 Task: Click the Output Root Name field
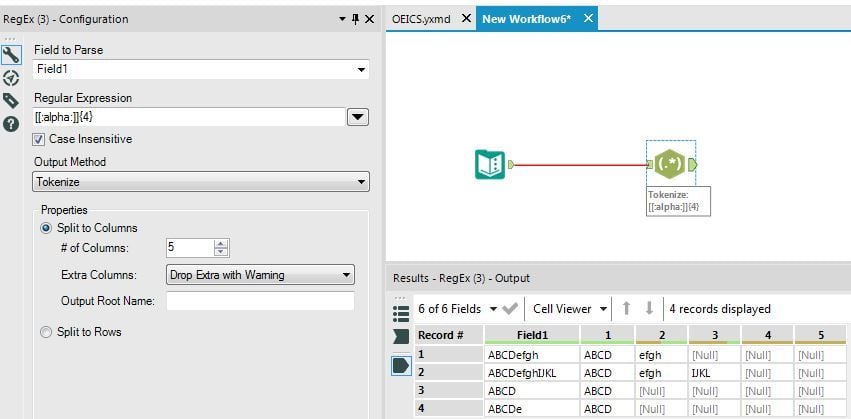tap(260, 301)
